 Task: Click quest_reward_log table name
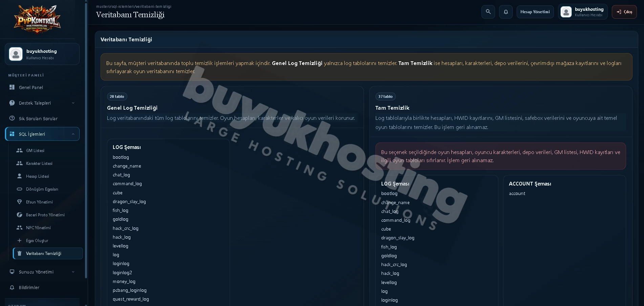tap(131, 299)
